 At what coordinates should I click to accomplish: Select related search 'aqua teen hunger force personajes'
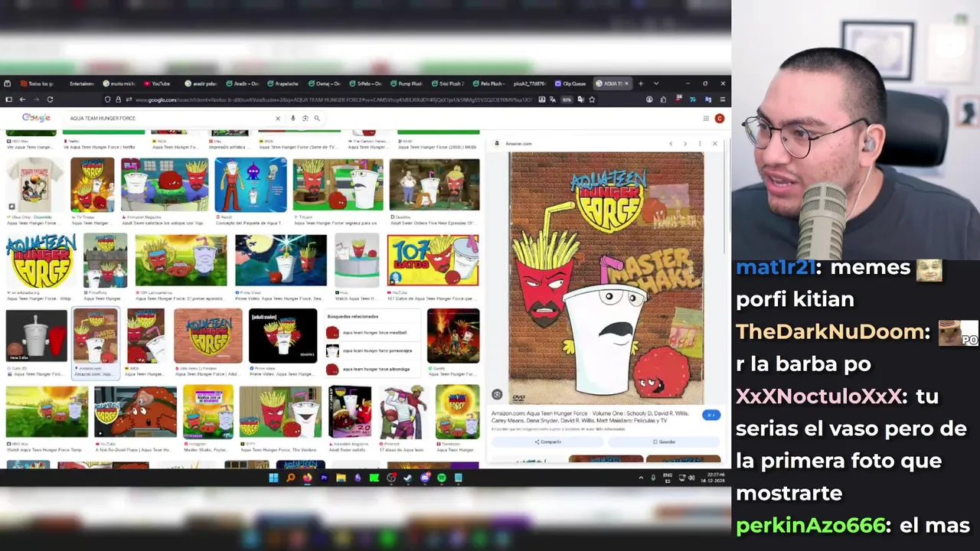point(371,350)
